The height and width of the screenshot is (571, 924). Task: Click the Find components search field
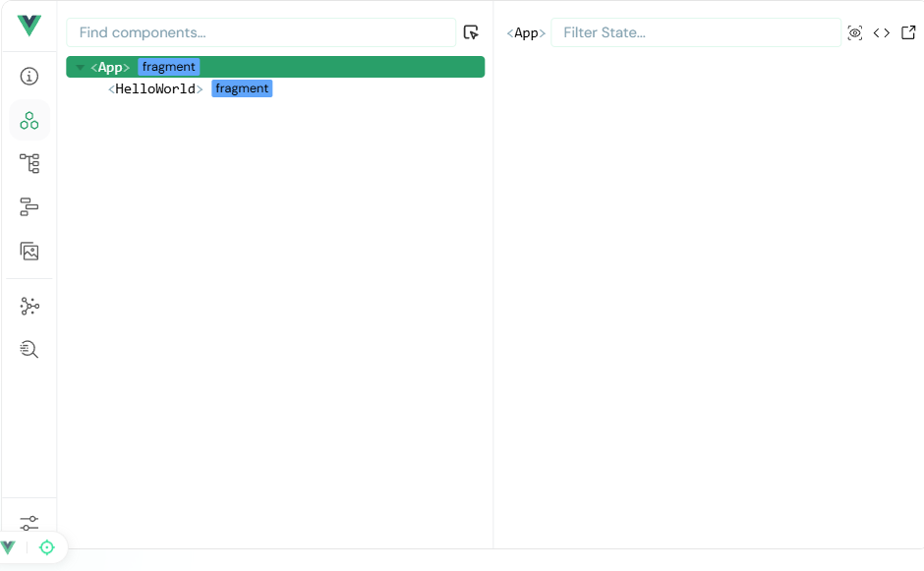click(260, 32)
